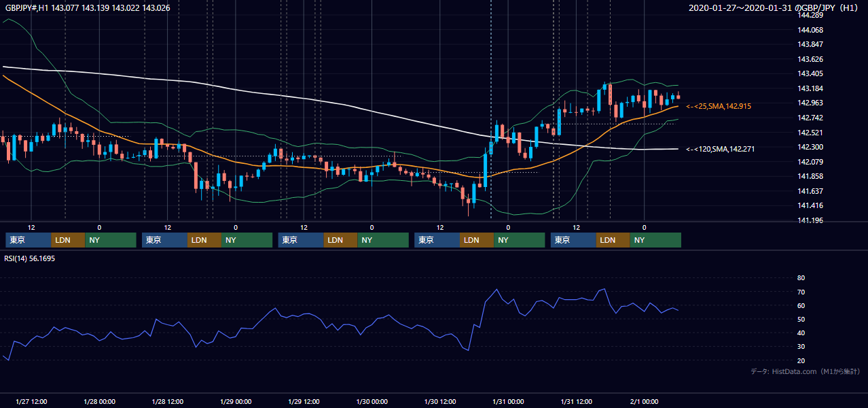The image size is (868, 408).
Task: Click price axis value 142.742
Action: (x=810, y=118)
